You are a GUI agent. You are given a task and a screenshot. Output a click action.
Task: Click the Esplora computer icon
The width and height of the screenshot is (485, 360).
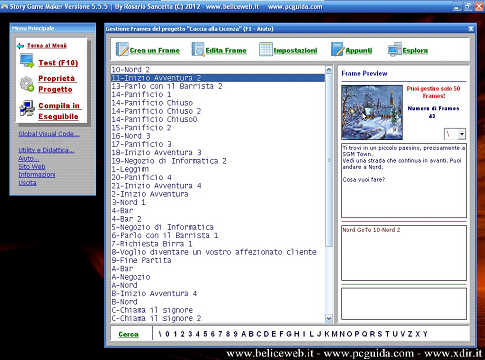pos(395,50)
